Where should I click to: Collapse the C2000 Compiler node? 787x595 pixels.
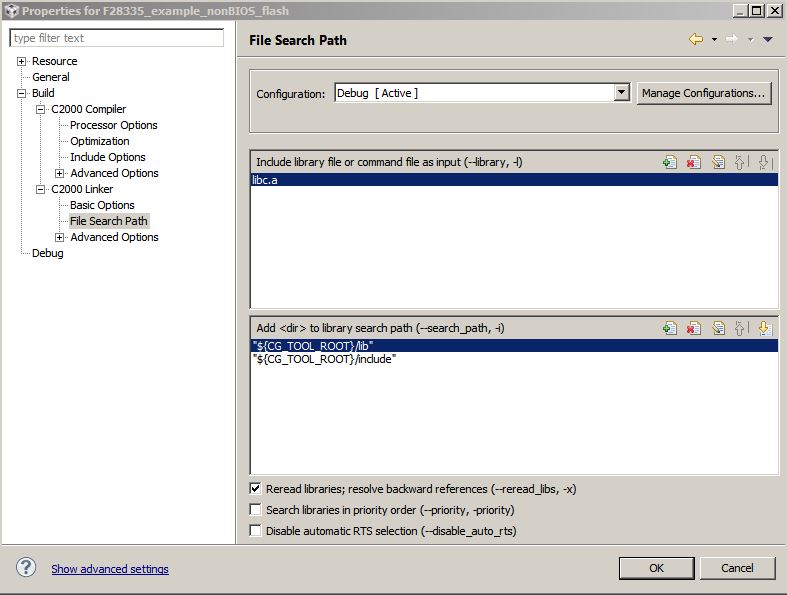pyautogui.click(x=40, y=109)
